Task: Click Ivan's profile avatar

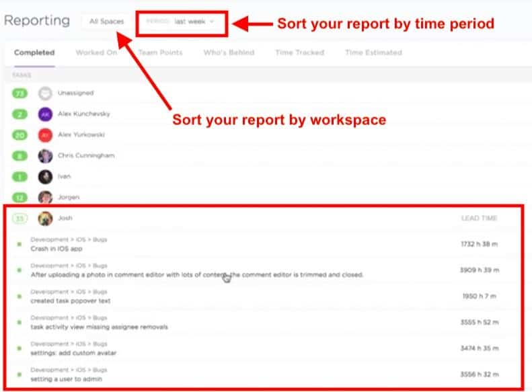Action: click(45, 177)
